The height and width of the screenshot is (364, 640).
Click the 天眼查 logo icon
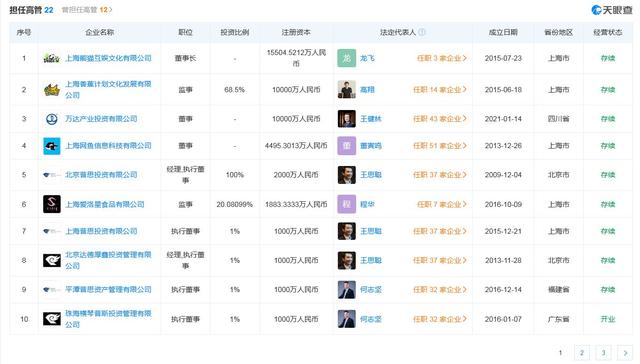coord(596,10)
